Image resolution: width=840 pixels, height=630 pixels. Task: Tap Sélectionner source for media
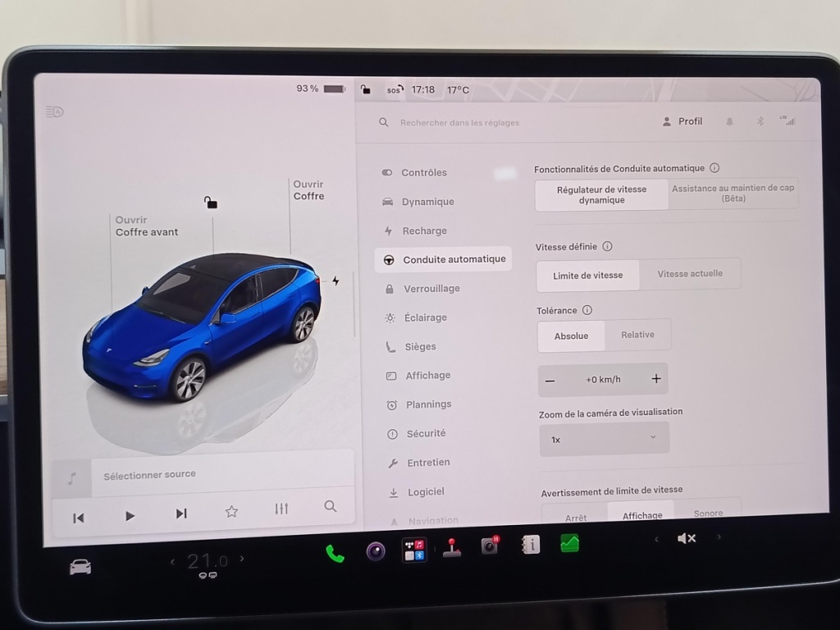149,475
